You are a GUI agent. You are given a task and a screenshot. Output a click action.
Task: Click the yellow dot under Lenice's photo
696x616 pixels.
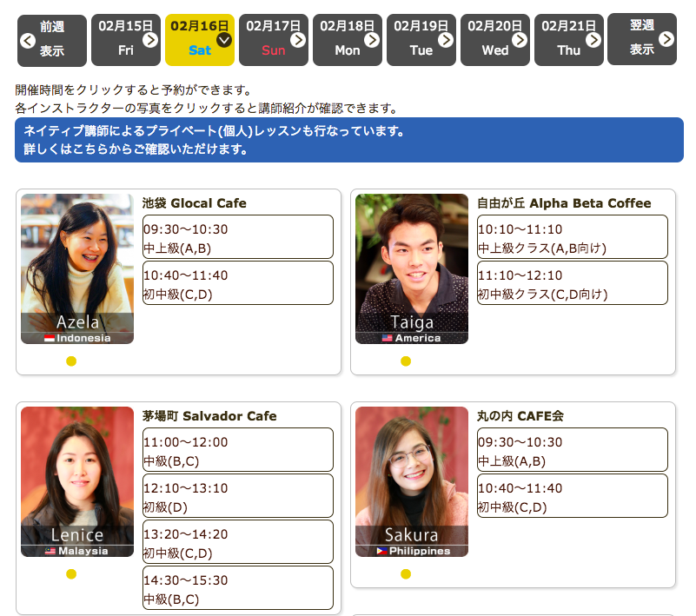point(71,573)
